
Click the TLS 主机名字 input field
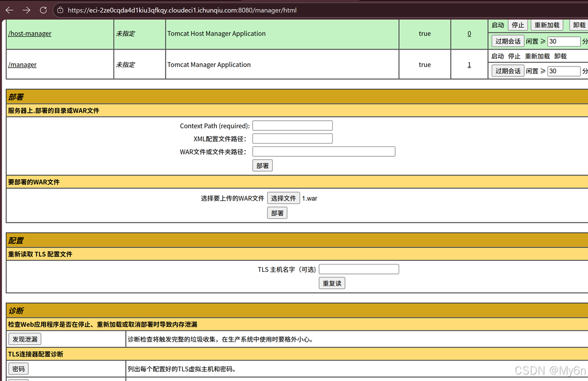click(359, 269)
